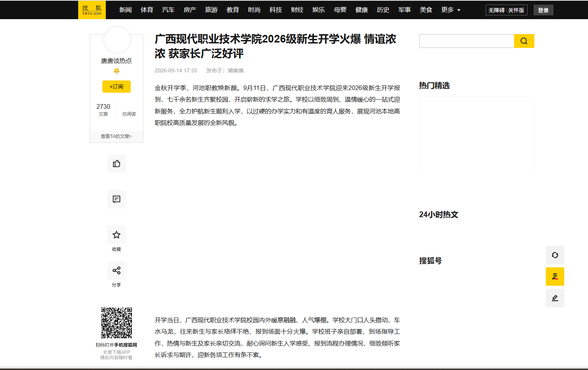Open the 美食 channel

coord(426,10)
